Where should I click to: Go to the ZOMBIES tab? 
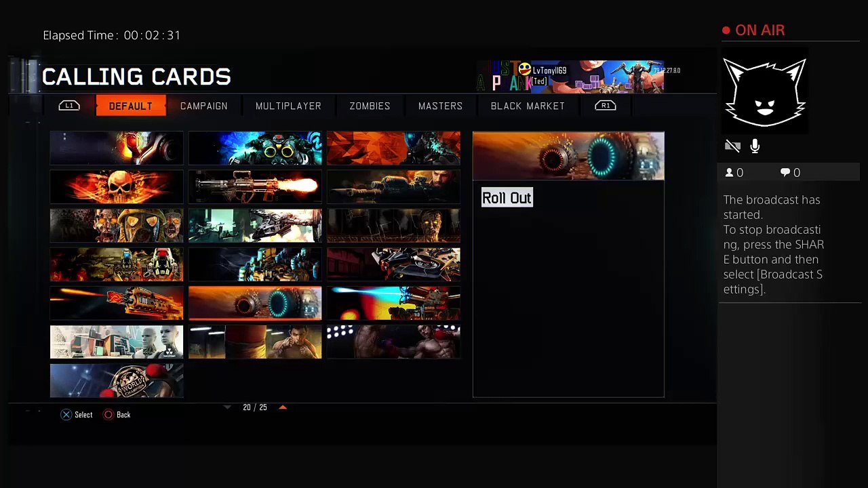click(370, 106)
